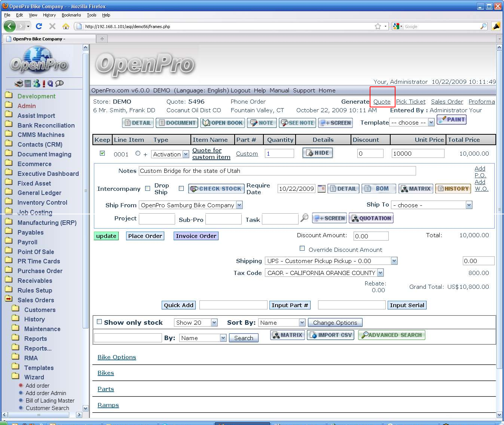The height and width of the screenshot is (425, 504).
Task: Click the ADVANCED SEARCH button
Action: (x=391, y=335)
